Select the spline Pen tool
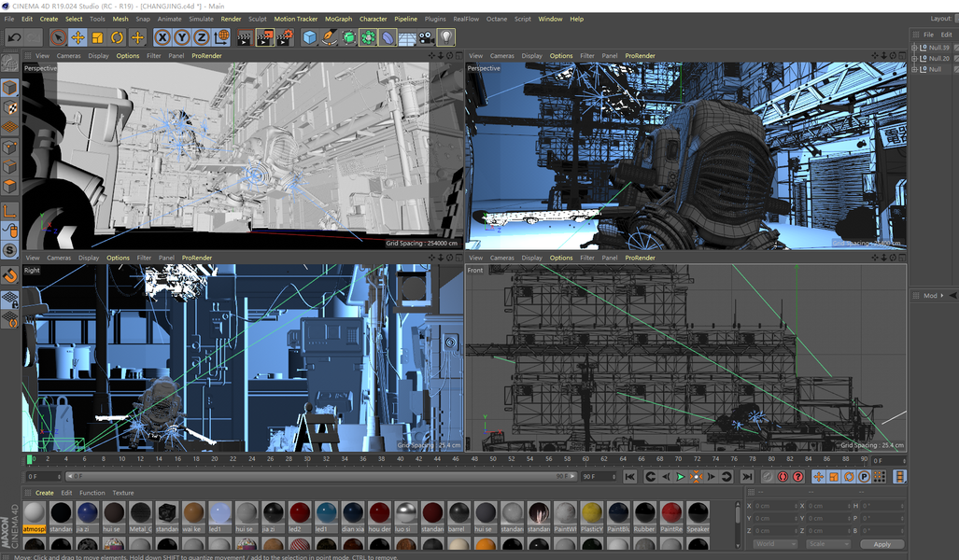 point(329,38)
